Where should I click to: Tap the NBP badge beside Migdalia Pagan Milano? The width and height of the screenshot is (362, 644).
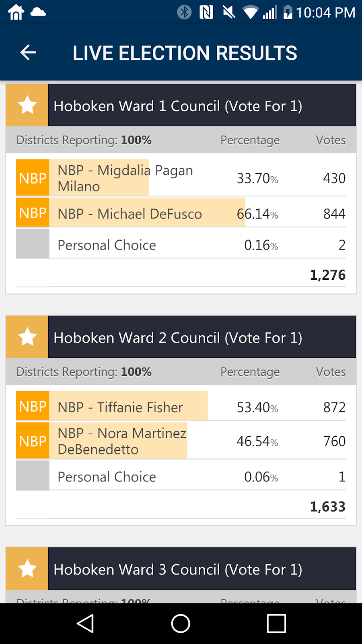pyautogui.click(x=32, y=178)
